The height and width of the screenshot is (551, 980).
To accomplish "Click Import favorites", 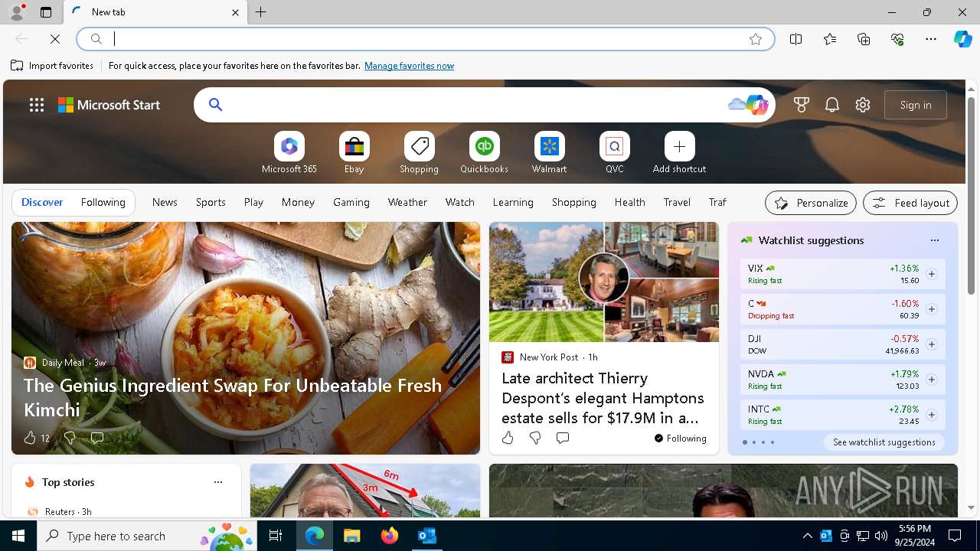I will 52,66.
